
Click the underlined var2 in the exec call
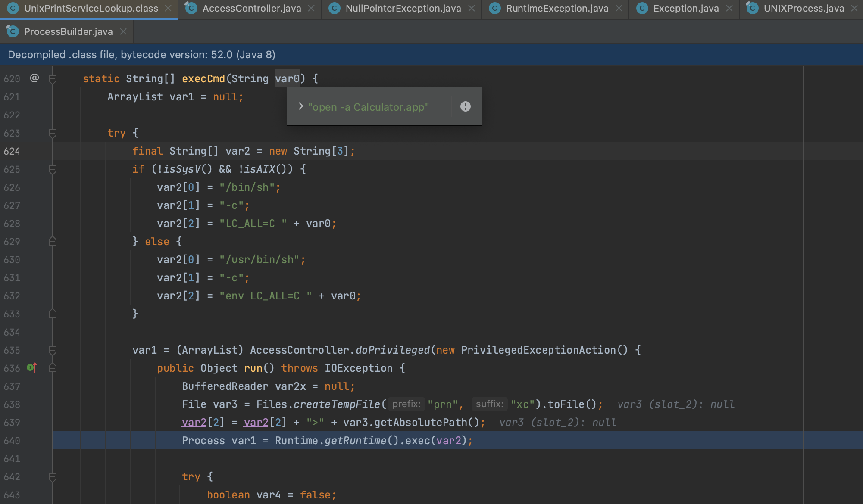(x=449, y=441)
